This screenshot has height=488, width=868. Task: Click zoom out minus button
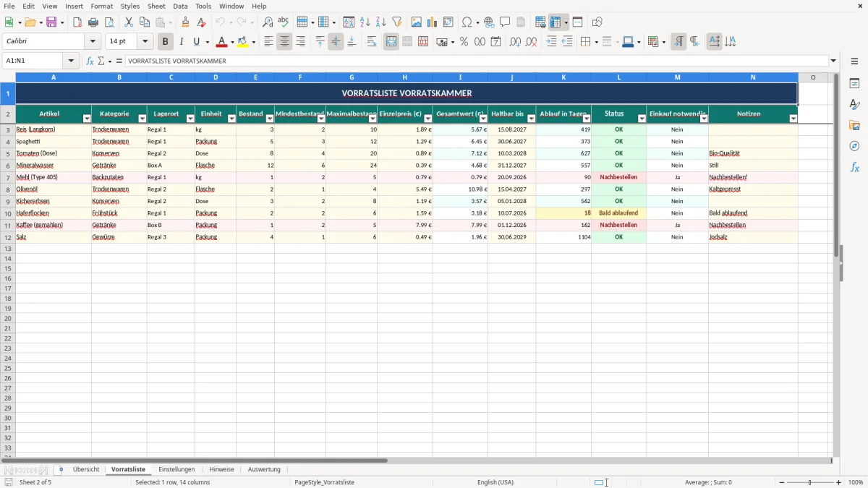pyautogui.click(x=782, y=482)
